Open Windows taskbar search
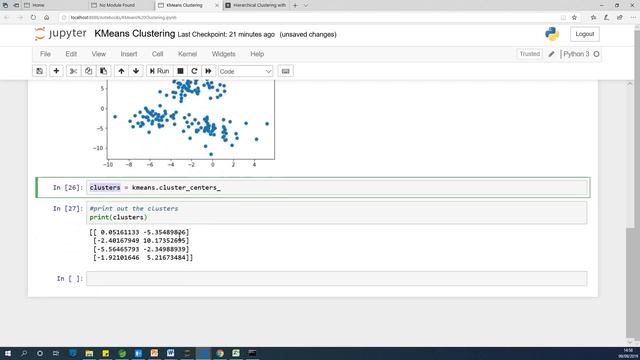This screenshot has height=360, width=640. point(24,353)
